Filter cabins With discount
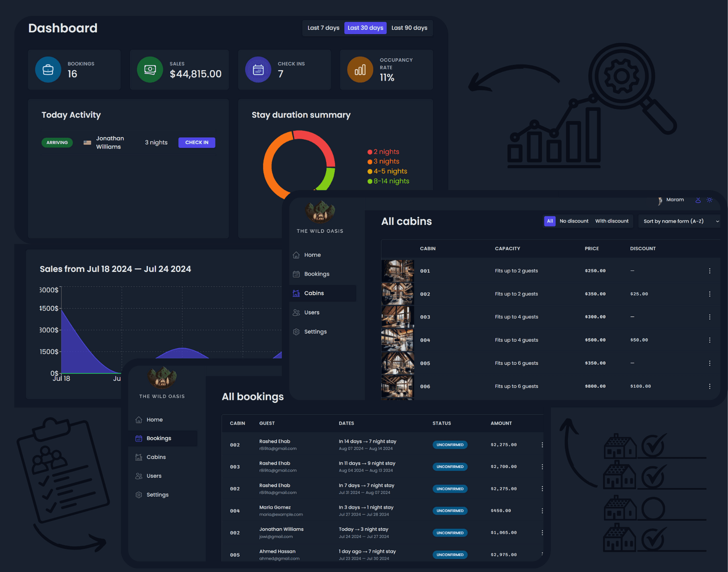The height and width of the screenshot is (572, 728). click(x=612, y=221)
